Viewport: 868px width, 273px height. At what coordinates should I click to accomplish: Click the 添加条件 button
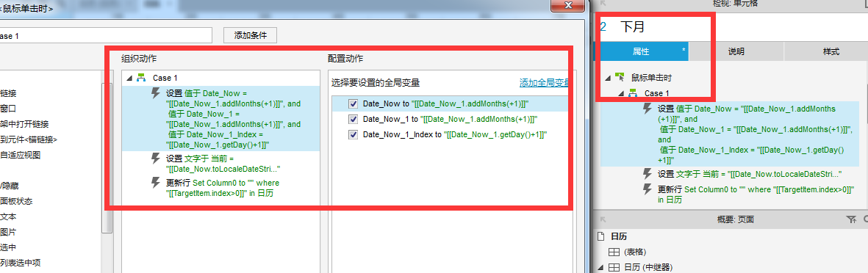point(250,35)
